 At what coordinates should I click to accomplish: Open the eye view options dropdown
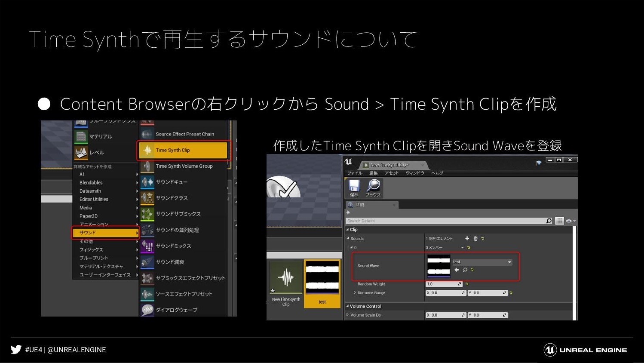(x=570, y=221)
